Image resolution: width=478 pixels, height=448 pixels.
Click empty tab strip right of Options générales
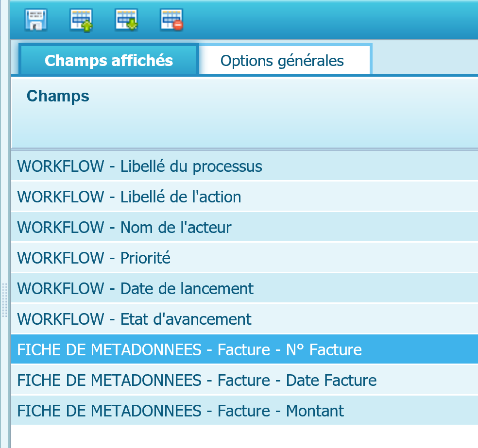click(423, 58)
